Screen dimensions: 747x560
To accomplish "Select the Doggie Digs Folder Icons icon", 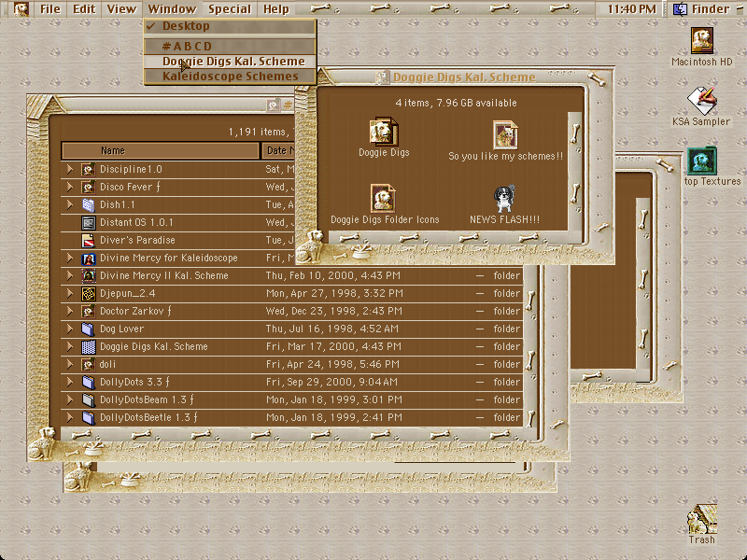I will [x=383, y=198].
